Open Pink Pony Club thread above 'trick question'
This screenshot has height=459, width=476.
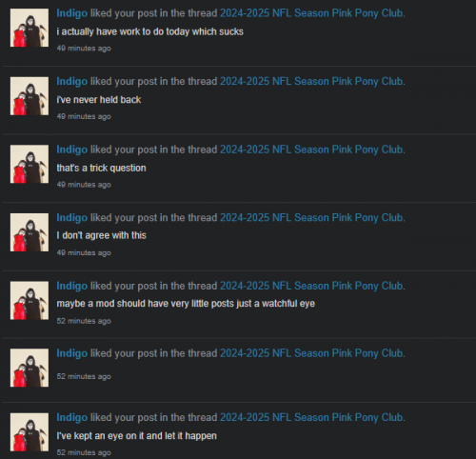[312, 150]
